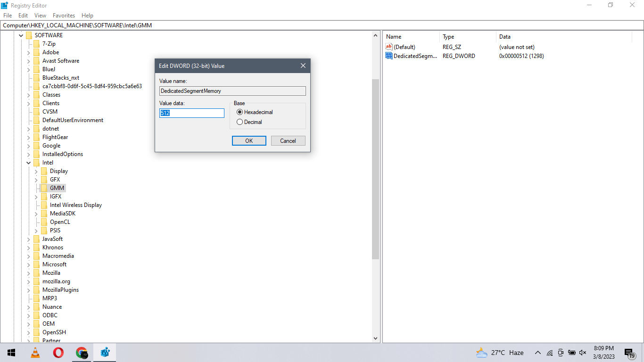
Task: Select the OEM folder icon
Action: tap(36, 324)
